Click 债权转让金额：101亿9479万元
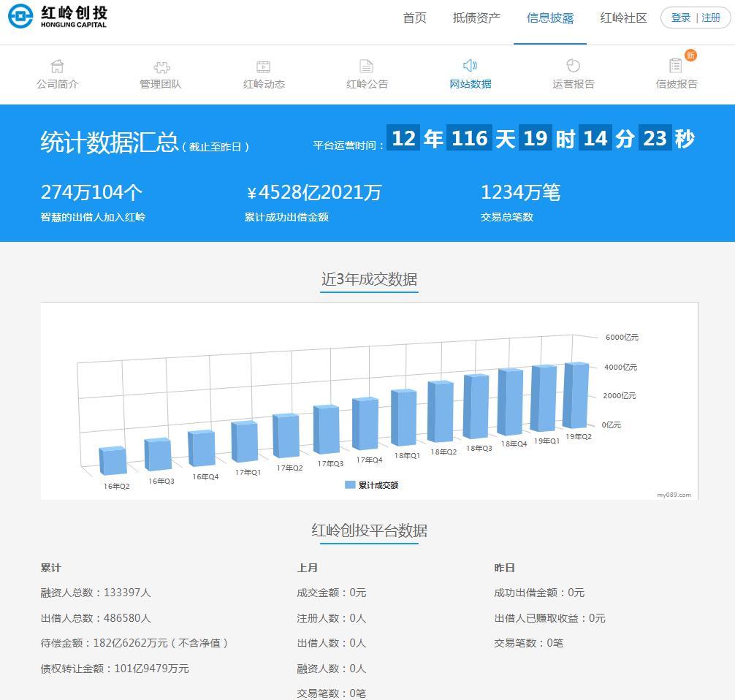 (x=115, y=668)
